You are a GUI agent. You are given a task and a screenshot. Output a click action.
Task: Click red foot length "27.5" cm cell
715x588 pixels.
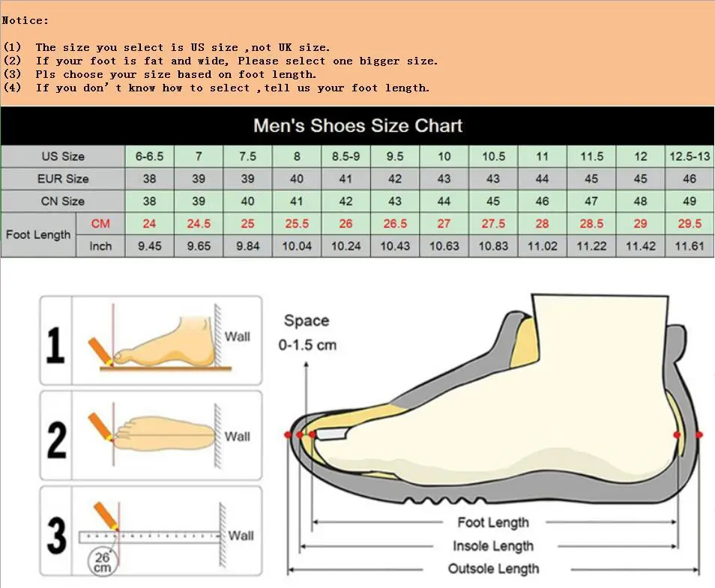(493, 223)
